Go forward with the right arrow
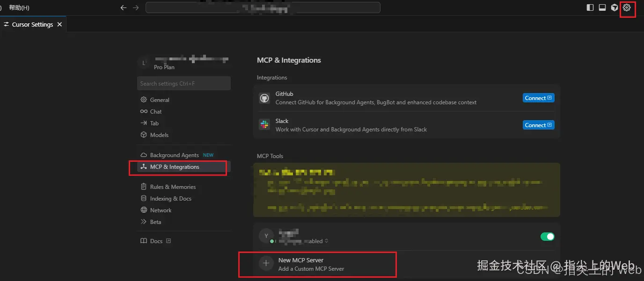644x281 pixels. tap(136, 7)
